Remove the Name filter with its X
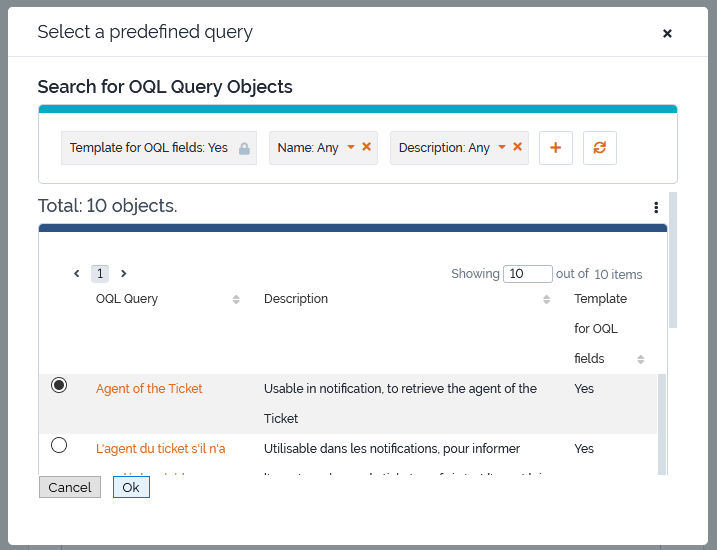The image size is (717, 550). [367, 147]
